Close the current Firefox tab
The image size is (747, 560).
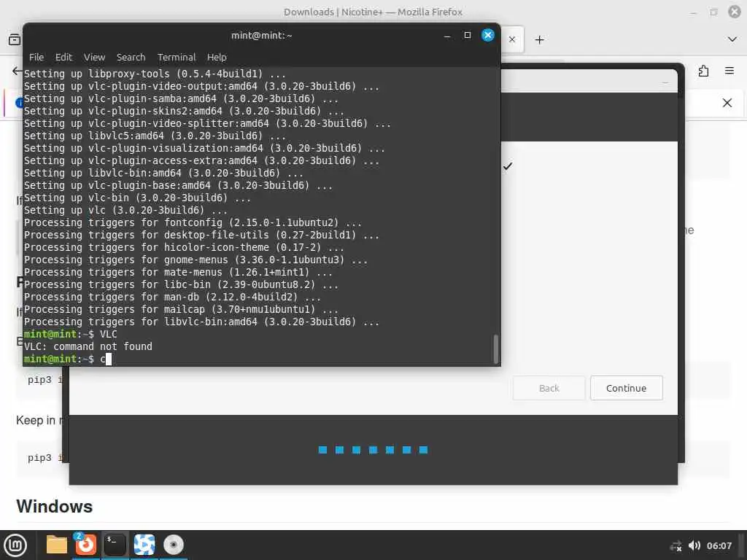click(512, 39)
